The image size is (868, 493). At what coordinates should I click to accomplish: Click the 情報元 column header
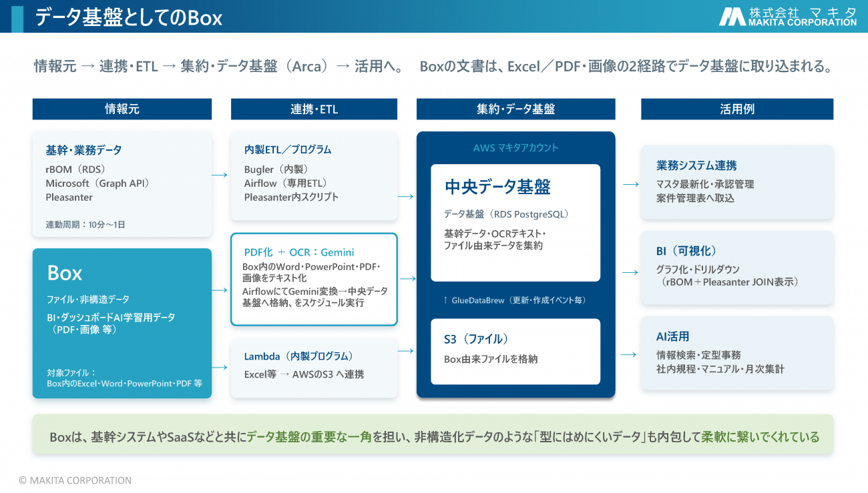[x=122, y=109]
